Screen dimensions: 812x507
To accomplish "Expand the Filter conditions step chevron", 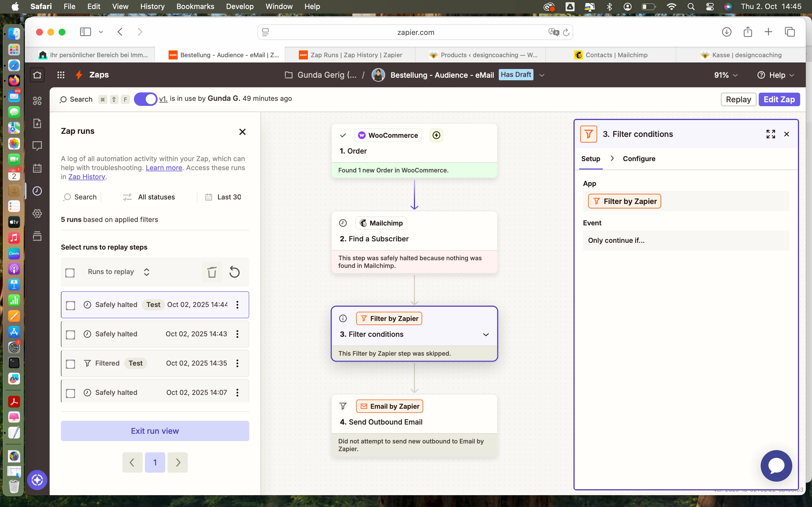I will click(486, 335).
